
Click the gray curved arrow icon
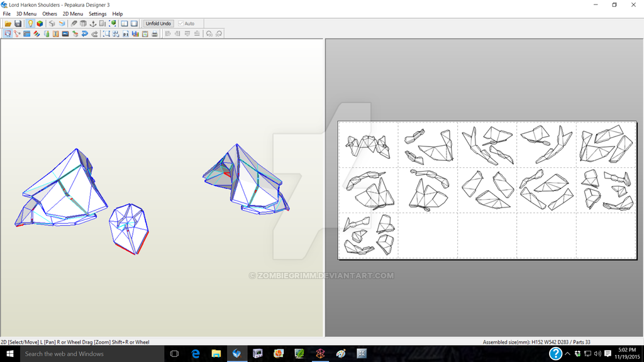coord(94,34)
